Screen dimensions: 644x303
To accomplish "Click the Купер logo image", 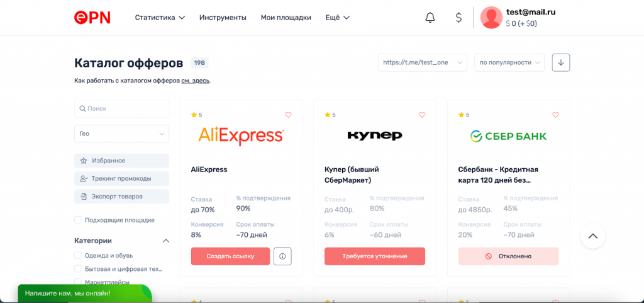I will click(375, 135).
